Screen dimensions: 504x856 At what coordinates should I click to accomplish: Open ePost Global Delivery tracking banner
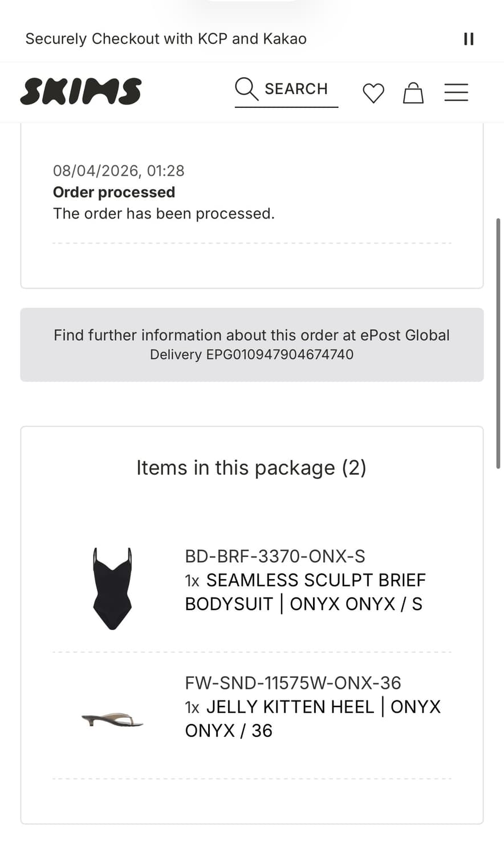[x=251, y=335]
